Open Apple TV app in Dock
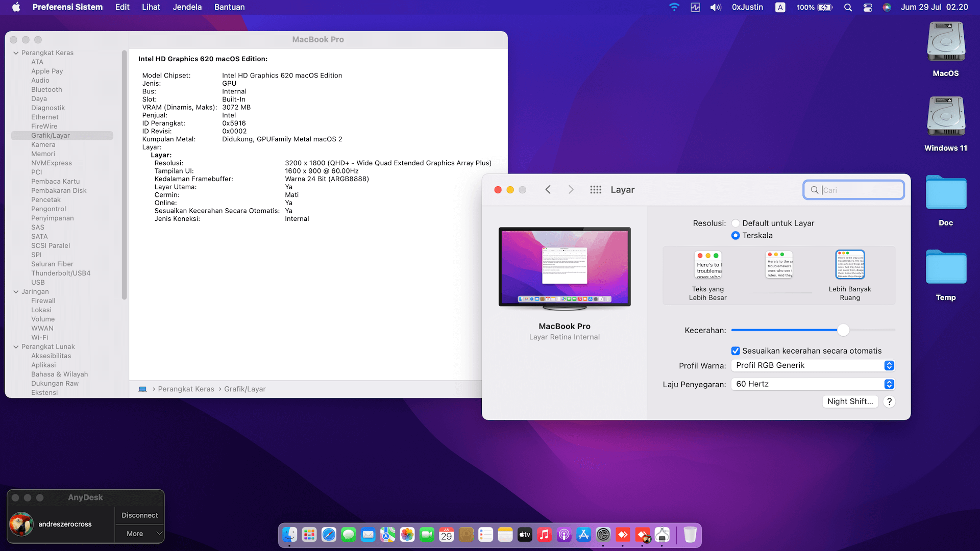 (525, 535)
